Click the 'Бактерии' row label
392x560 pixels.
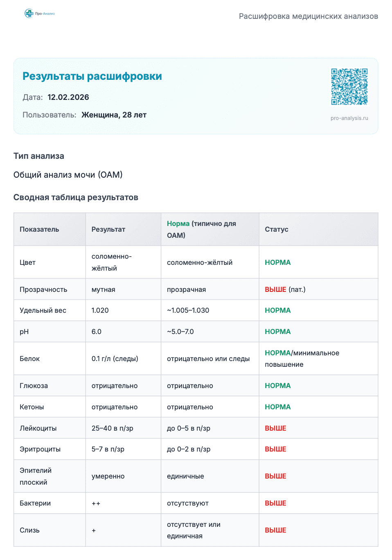click(x=35, y=503)
